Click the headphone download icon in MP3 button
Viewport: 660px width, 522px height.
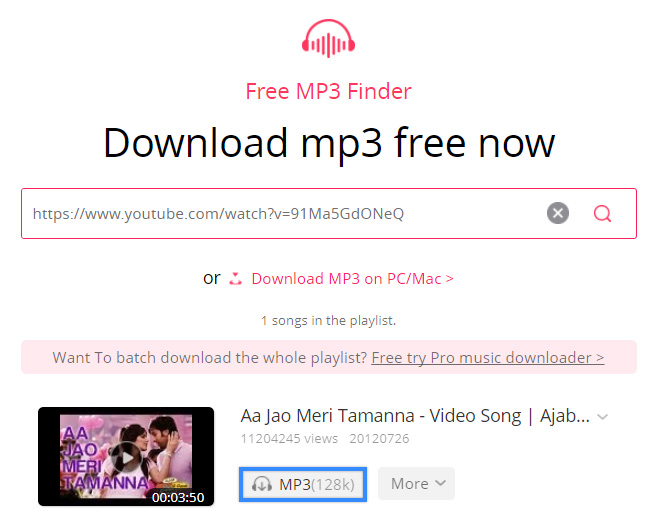[262, 484]
